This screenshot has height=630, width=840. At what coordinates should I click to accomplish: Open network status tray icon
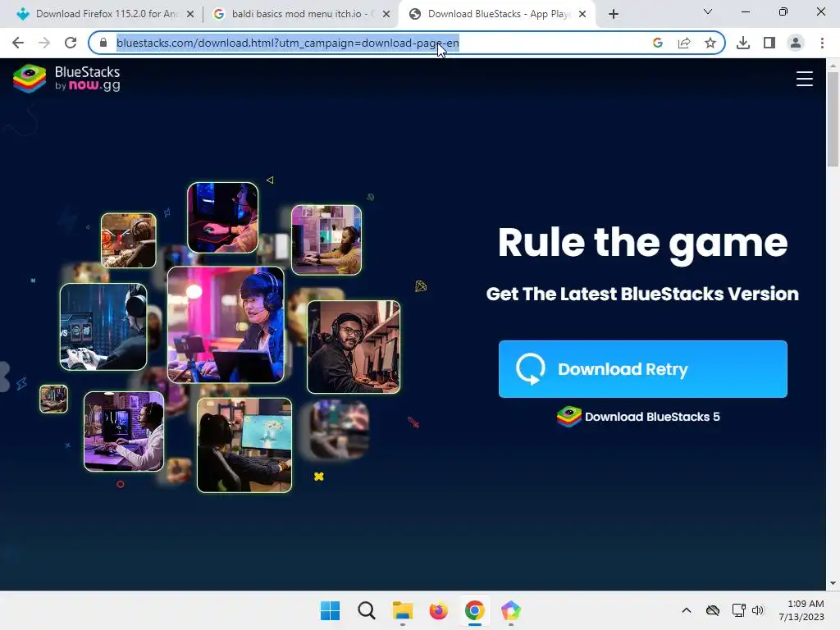pyautogui.click(x=739, y=610)
